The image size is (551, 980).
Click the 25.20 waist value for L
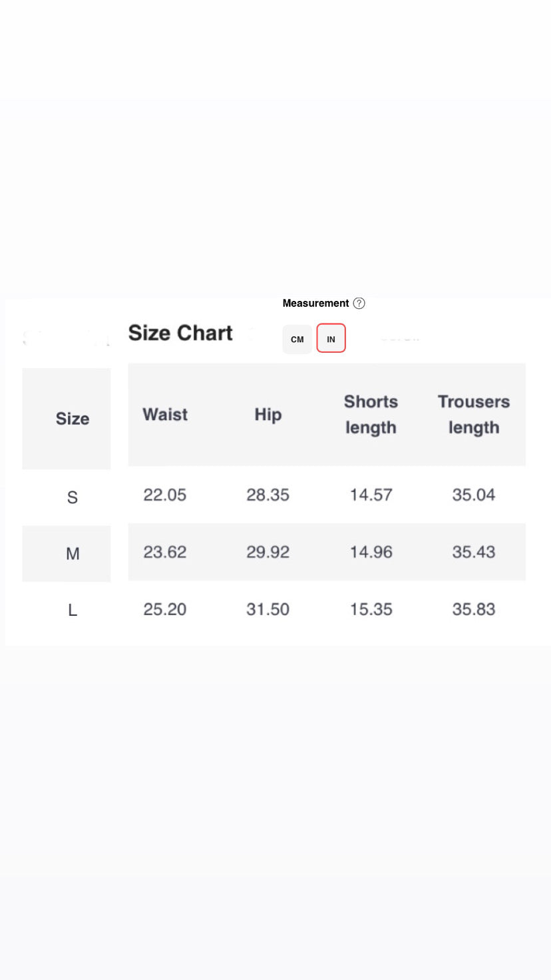pos(165,609)
